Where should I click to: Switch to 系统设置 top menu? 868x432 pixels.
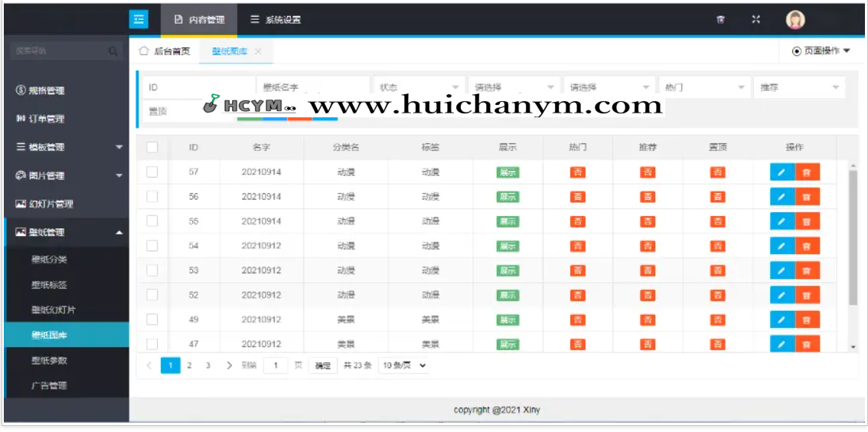point(275,20)
